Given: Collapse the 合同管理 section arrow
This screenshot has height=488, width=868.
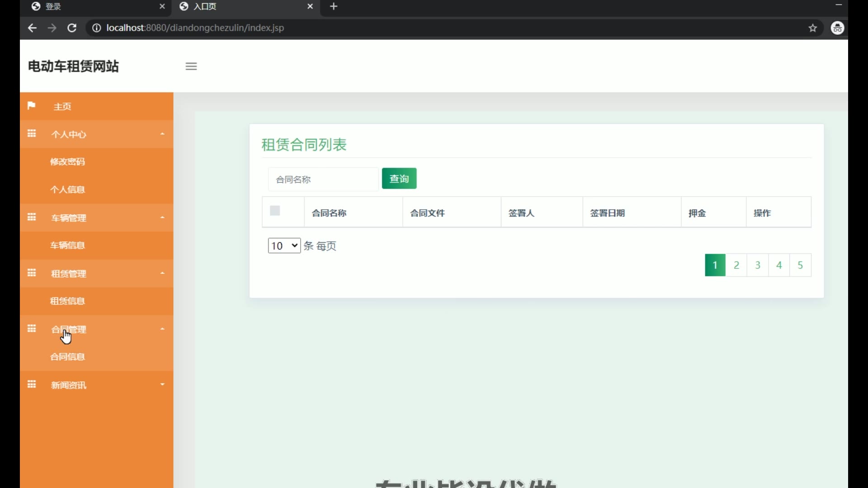Looking at the screenshot, I should tap(162, 329).
